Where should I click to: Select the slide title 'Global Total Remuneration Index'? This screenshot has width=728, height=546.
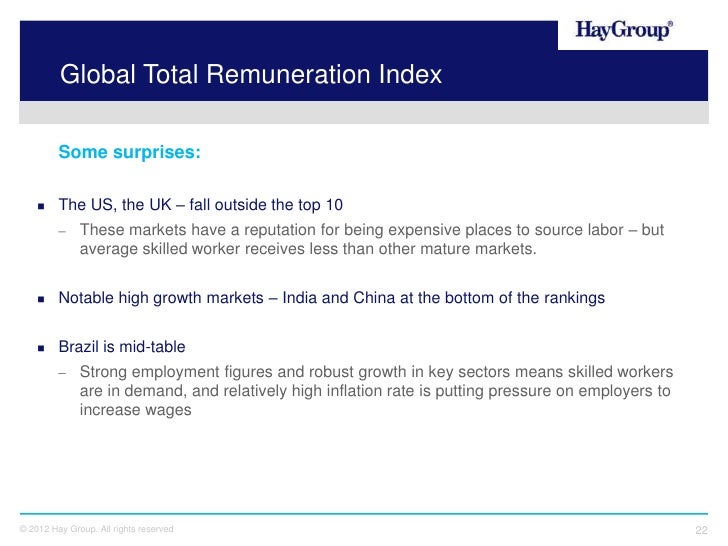click(x=251, y=74)
